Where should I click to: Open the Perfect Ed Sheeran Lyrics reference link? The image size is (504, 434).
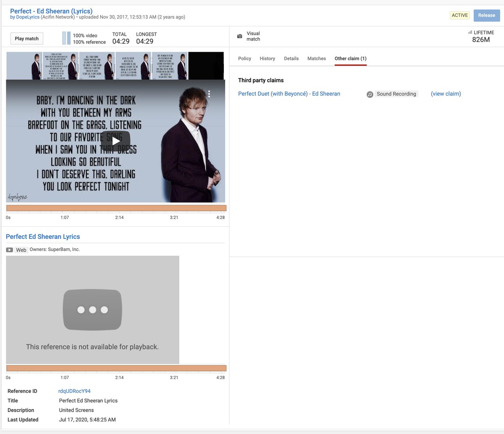43,237
